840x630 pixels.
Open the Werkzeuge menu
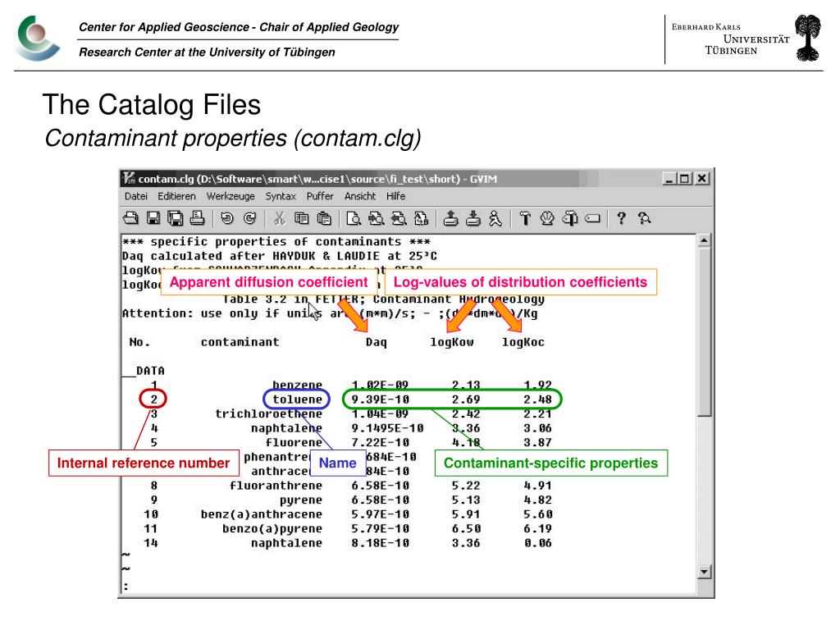[231, 196]
